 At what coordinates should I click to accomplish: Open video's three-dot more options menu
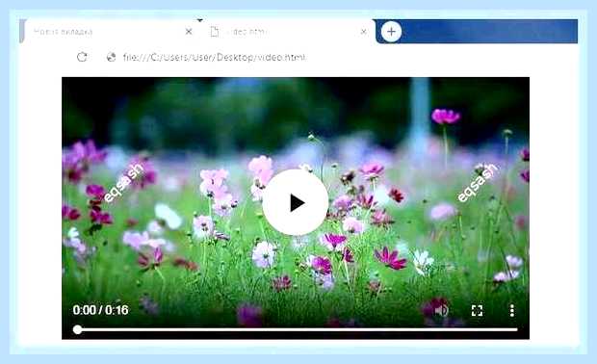click(512, 311)
